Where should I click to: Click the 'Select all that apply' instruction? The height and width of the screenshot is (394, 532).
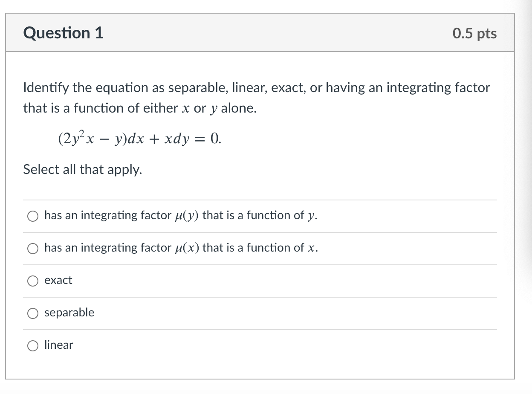tap(82, 170)
